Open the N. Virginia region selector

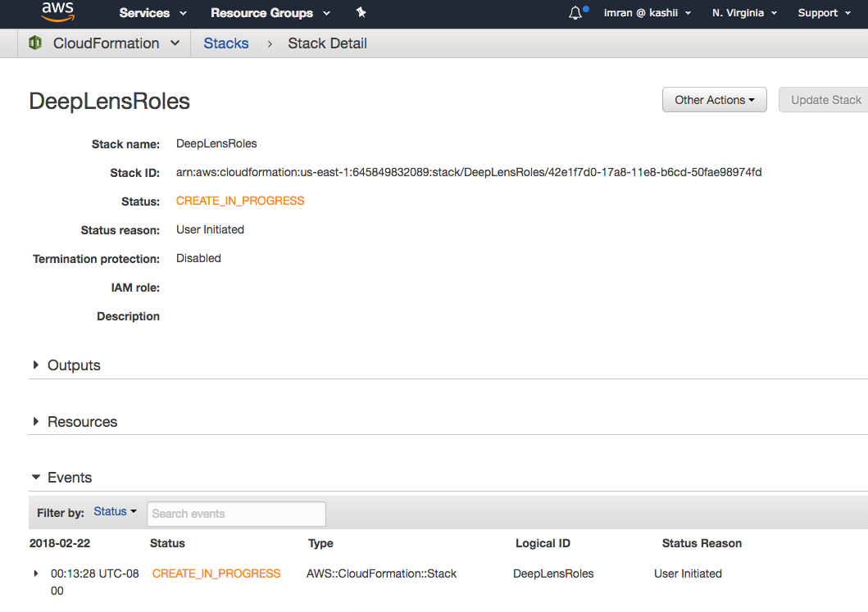744,13
